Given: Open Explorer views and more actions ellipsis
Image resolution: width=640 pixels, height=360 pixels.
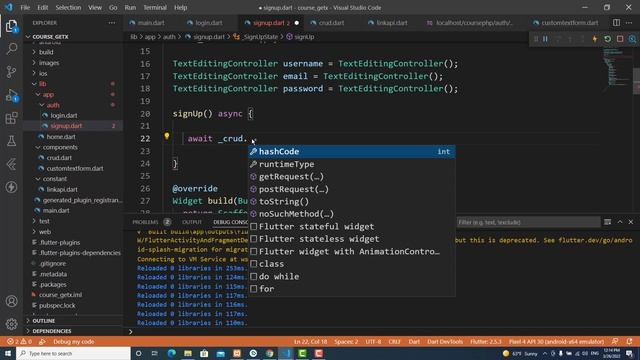Looking at the screenshot, I should tap(112, 23).
